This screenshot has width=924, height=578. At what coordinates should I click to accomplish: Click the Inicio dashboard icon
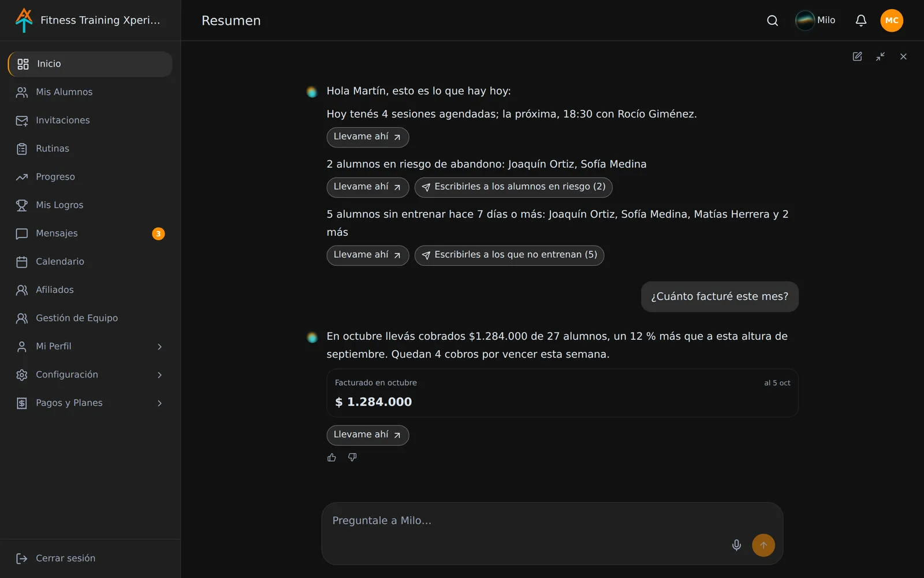pos(23,64)
